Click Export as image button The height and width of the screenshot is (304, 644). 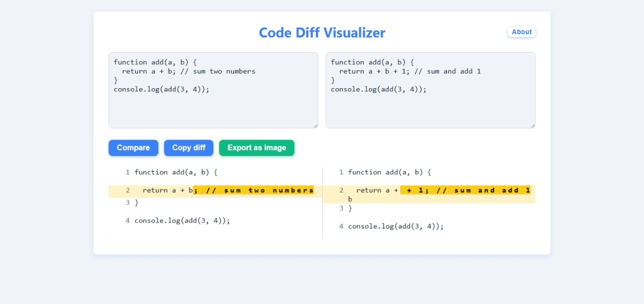pyautogui.click(x=257, y=148)
